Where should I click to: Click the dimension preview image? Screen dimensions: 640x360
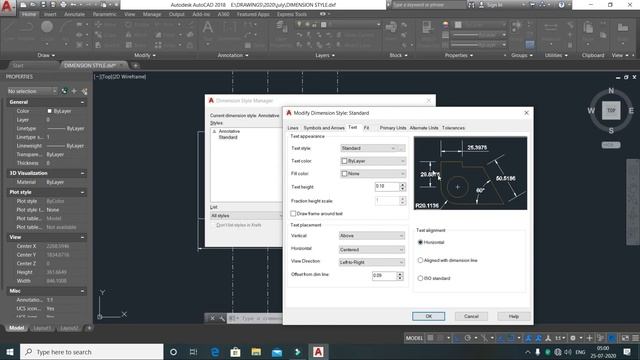[470, 173]
